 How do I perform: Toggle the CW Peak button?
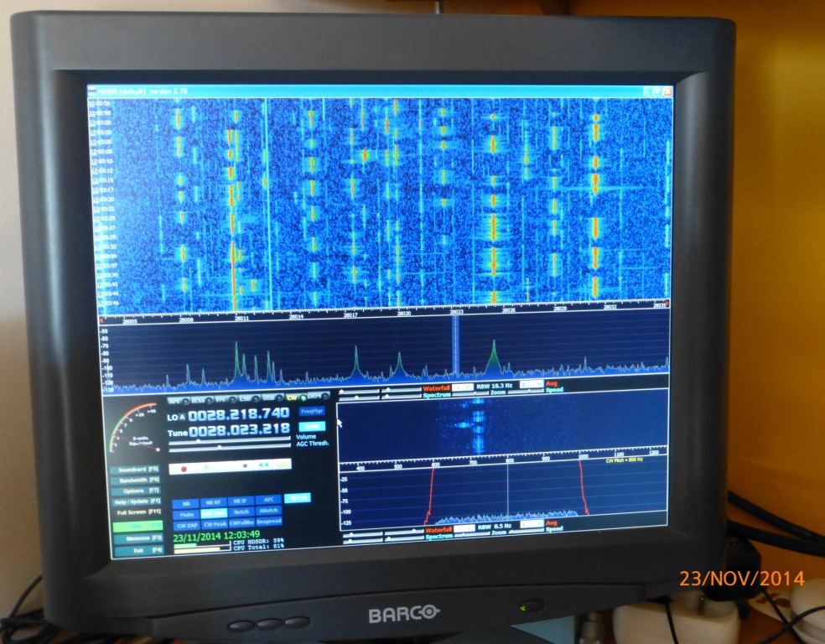pos(214,524)
